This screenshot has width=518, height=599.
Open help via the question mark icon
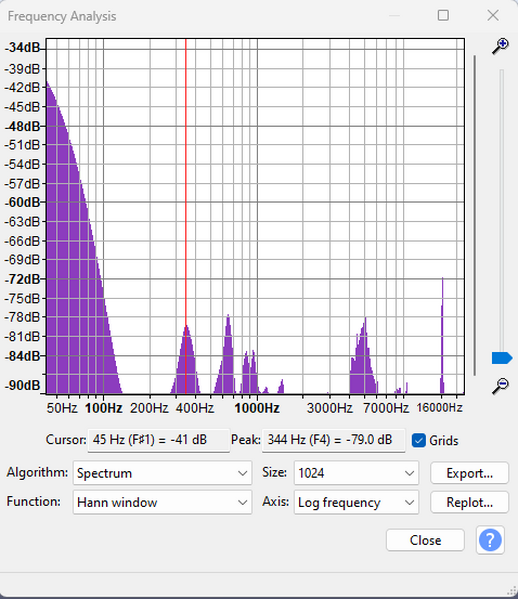pos(490,540)
